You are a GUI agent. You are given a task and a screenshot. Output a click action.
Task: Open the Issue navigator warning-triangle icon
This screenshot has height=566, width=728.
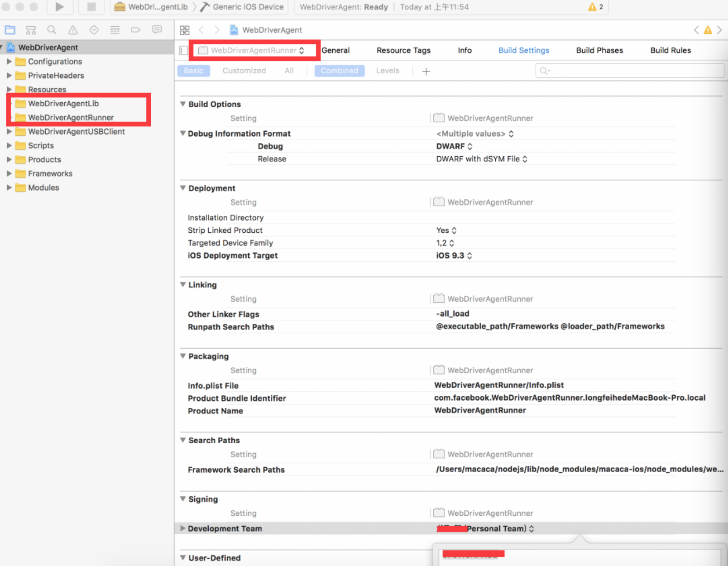click(73, 30)
